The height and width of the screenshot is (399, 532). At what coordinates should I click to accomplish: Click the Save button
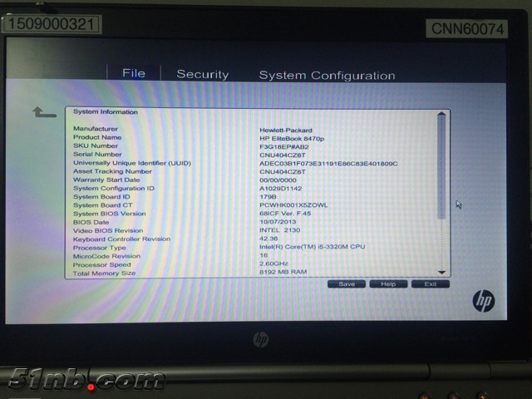click(347, 284)
